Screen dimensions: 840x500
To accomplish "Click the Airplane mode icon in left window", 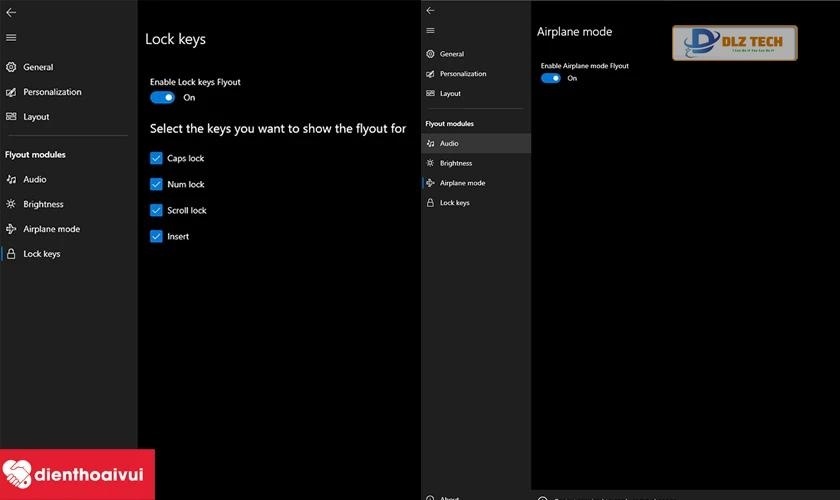I will [x=12, y=229].
